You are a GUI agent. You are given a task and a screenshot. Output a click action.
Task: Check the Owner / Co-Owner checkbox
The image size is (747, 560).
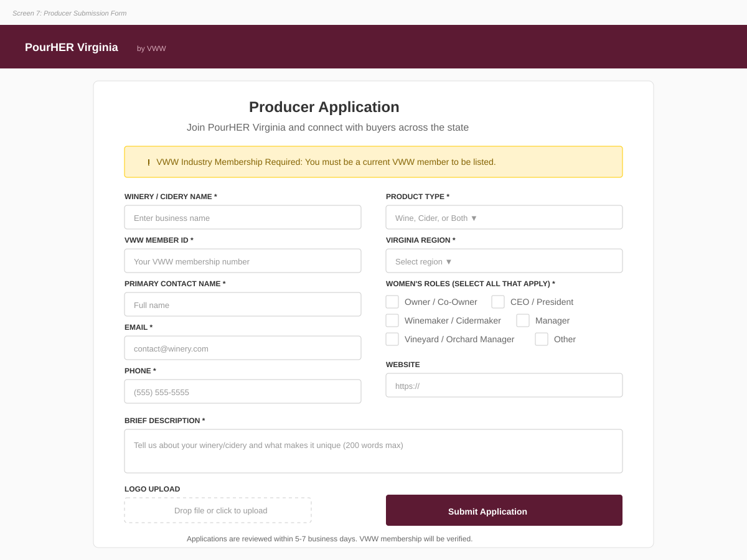click(392, 302)
